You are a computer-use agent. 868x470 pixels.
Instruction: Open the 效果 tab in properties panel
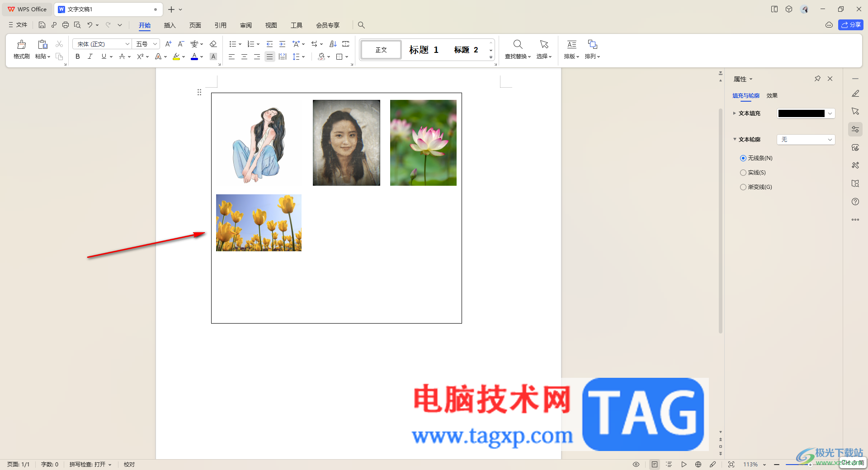coord(772,96)
